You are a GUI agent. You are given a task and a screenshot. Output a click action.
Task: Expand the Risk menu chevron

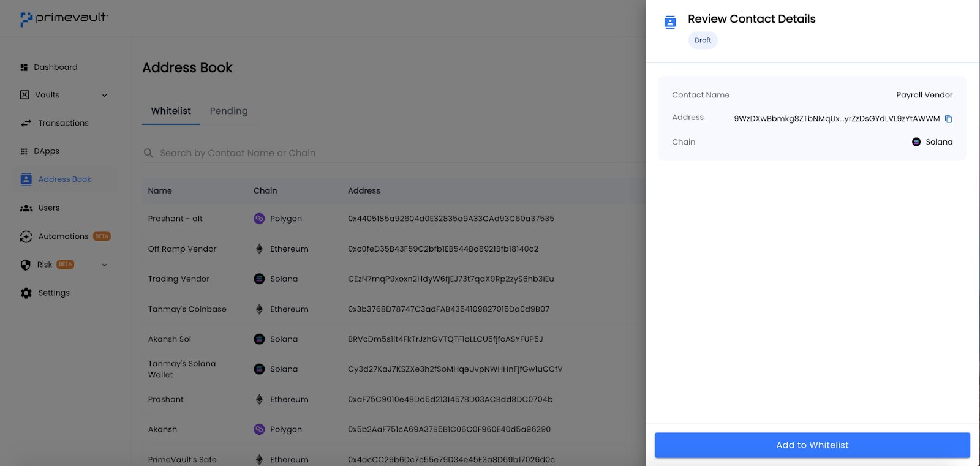pos(104,265)
